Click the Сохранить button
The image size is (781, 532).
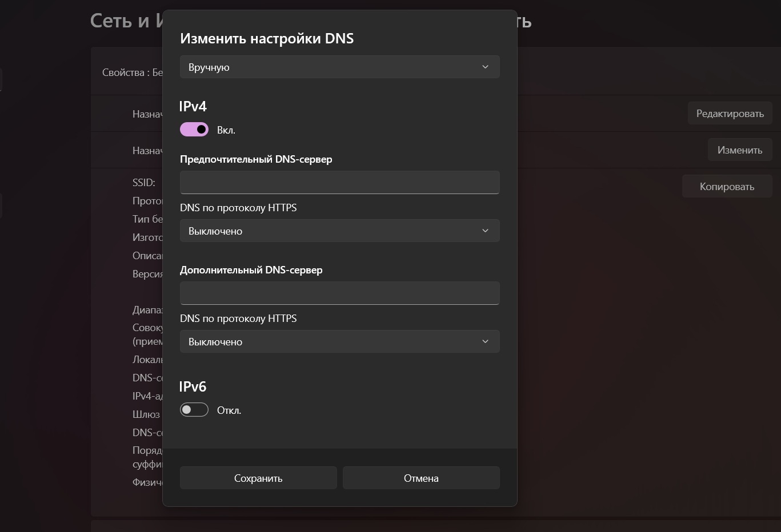(258, 478)
